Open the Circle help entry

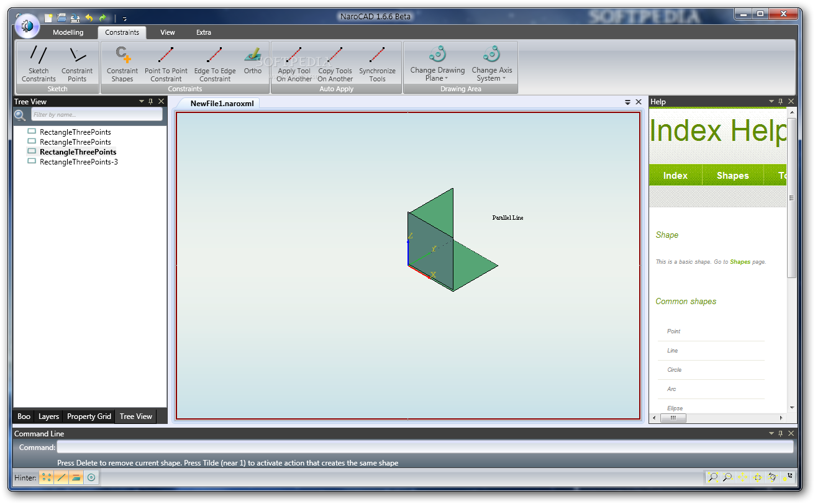(x=674, y=370)
